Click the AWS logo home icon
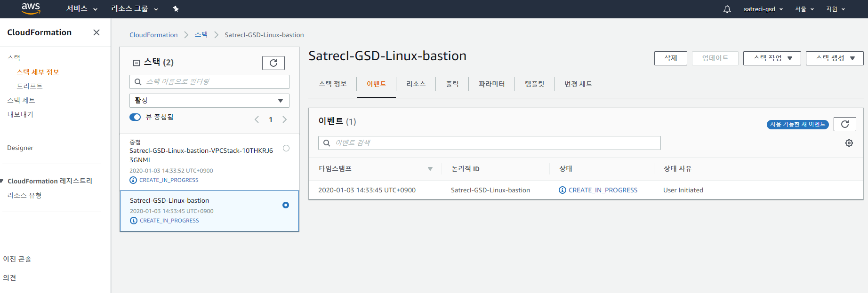 click(31, 8)
